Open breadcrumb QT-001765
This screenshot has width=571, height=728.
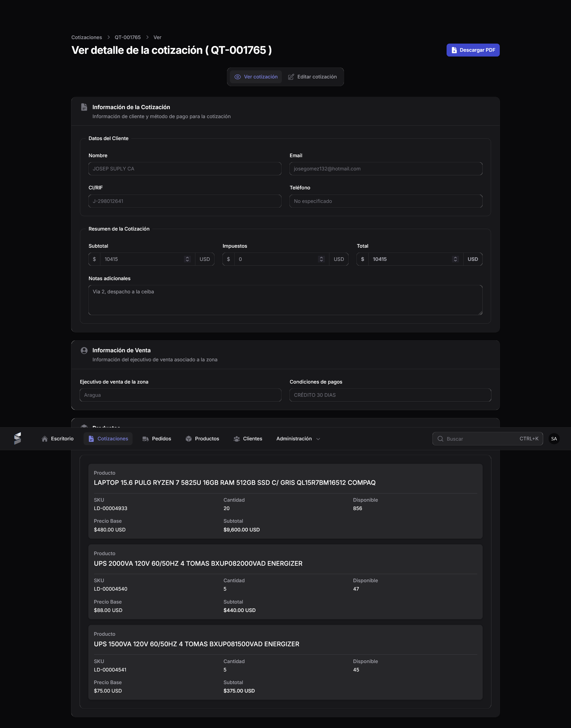click(x=127, y=37)
